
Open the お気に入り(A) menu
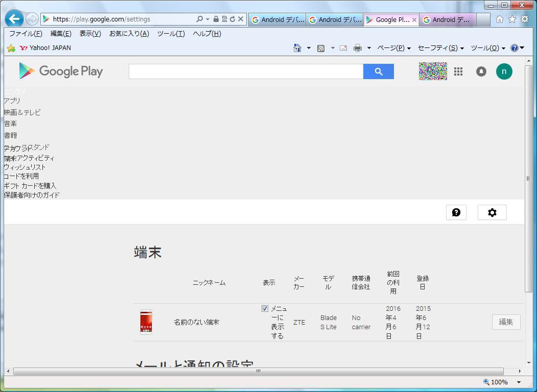(129, 34)
